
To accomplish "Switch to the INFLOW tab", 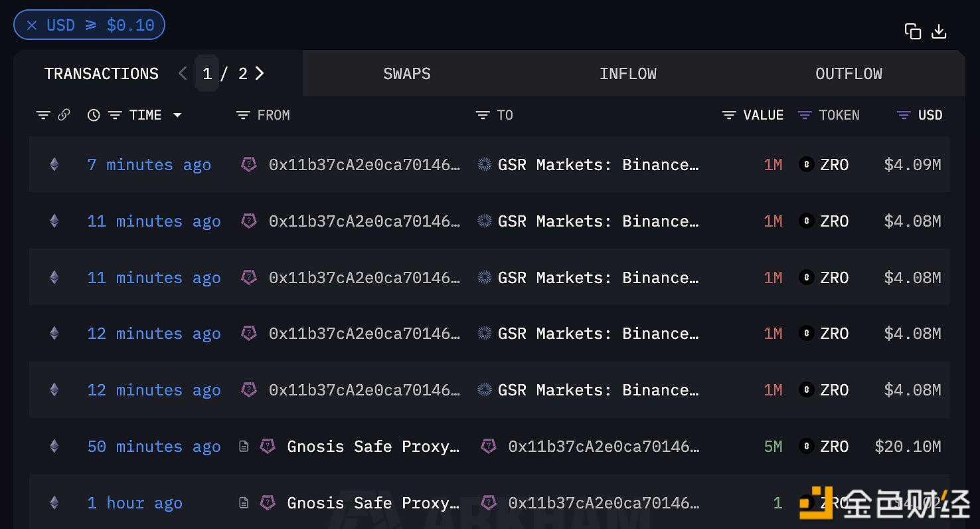I will [628, 74].
